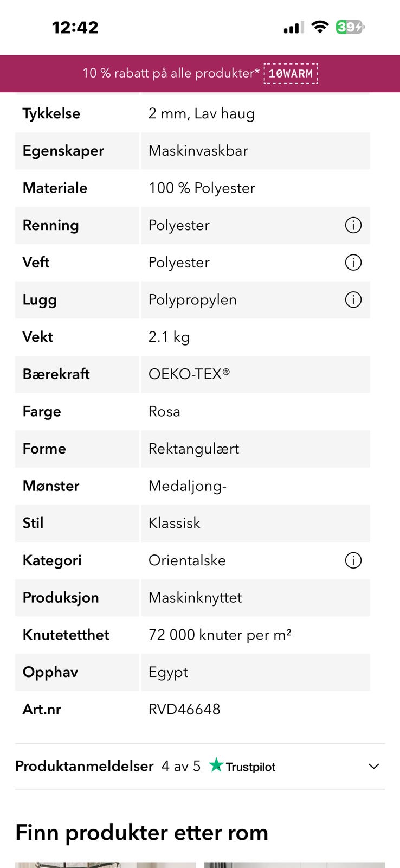The image size is (400, 868).
Task: Tap the cellular signal bars icon
Action: click(294, 27)
